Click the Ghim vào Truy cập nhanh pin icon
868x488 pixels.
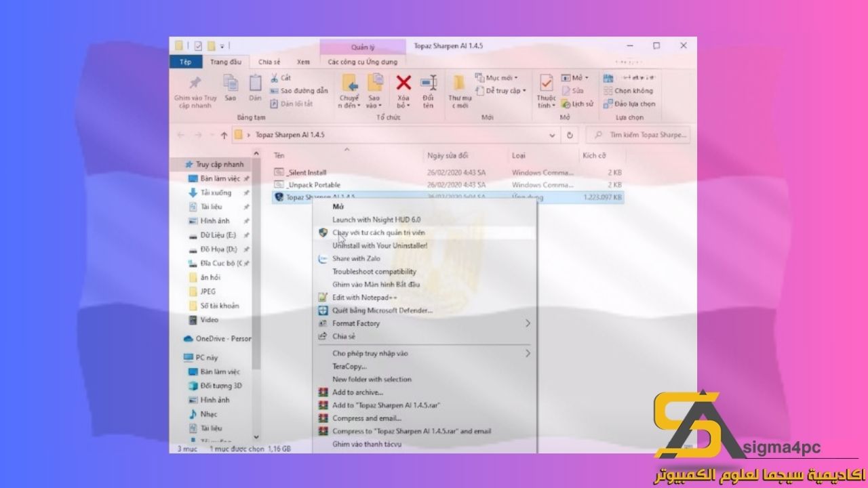pos(195,83)
